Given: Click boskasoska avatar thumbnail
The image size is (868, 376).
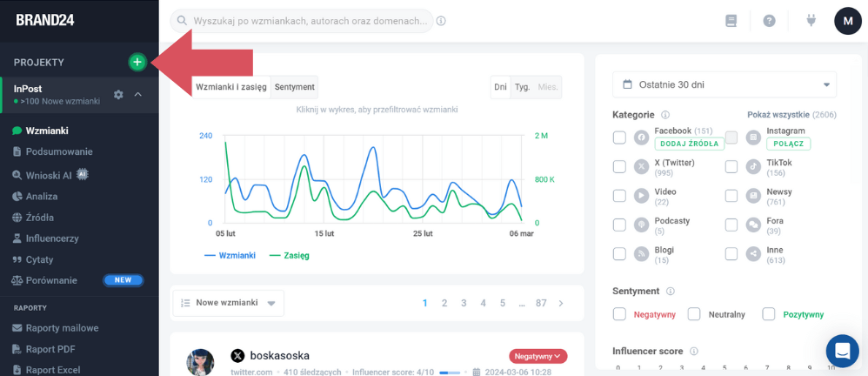Looking at the screenshot, I should 200,362.
